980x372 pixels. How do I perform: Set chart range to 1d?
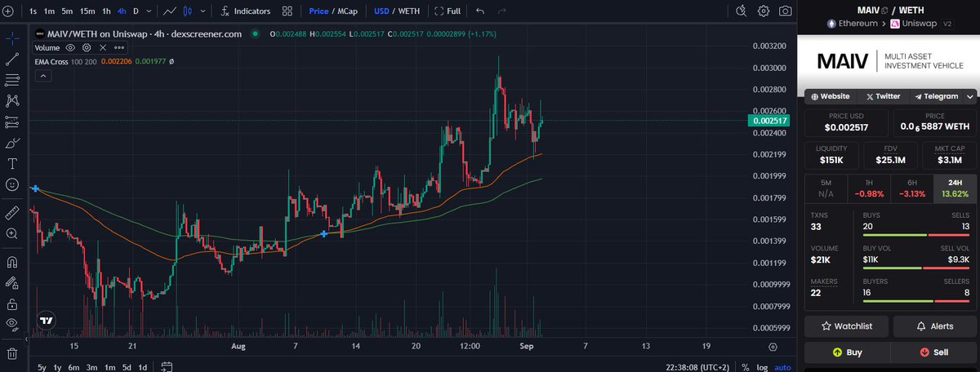(x=142, y=367)
